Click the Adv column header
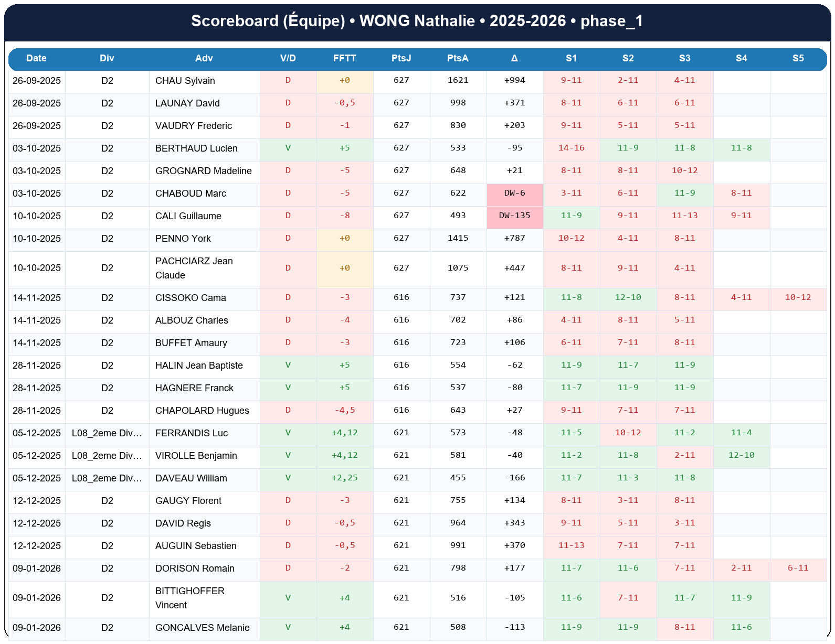 (x=204, y=58)
